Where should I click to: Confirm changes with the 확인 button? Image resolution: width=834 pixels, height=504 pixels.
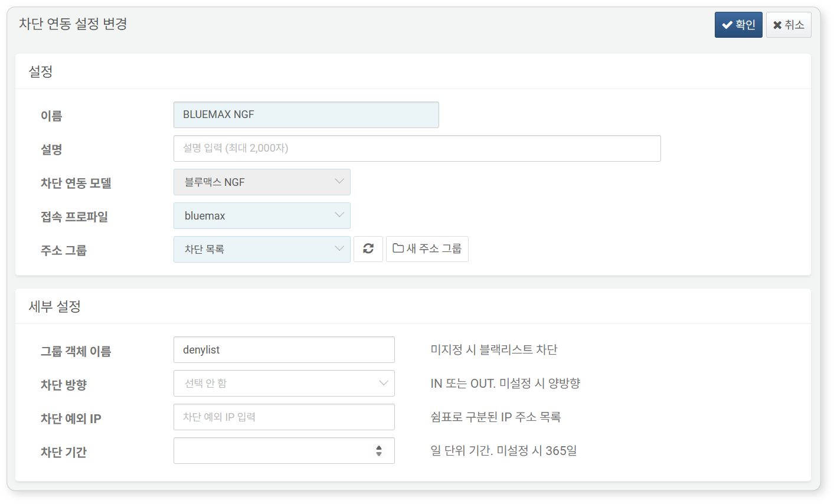tap(738, 25)
